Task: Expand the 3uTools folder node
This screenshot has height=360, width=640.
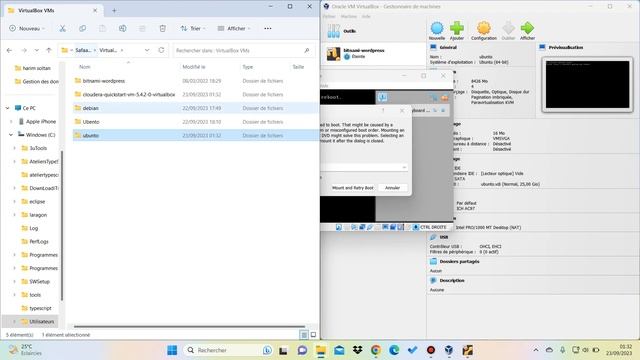Action: click(15, 148)
